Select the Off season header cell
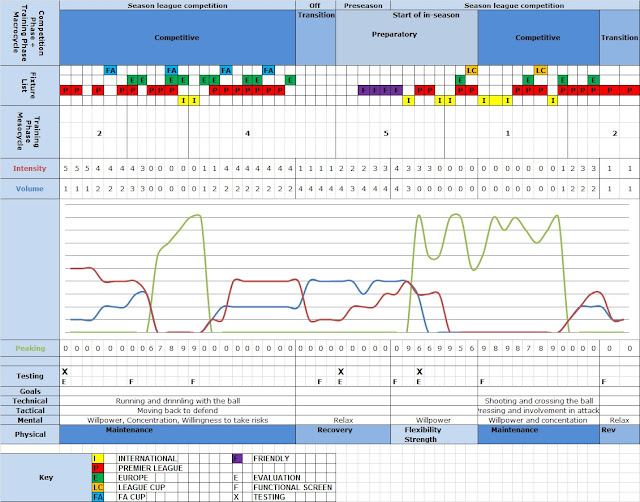 pos(315,5)
